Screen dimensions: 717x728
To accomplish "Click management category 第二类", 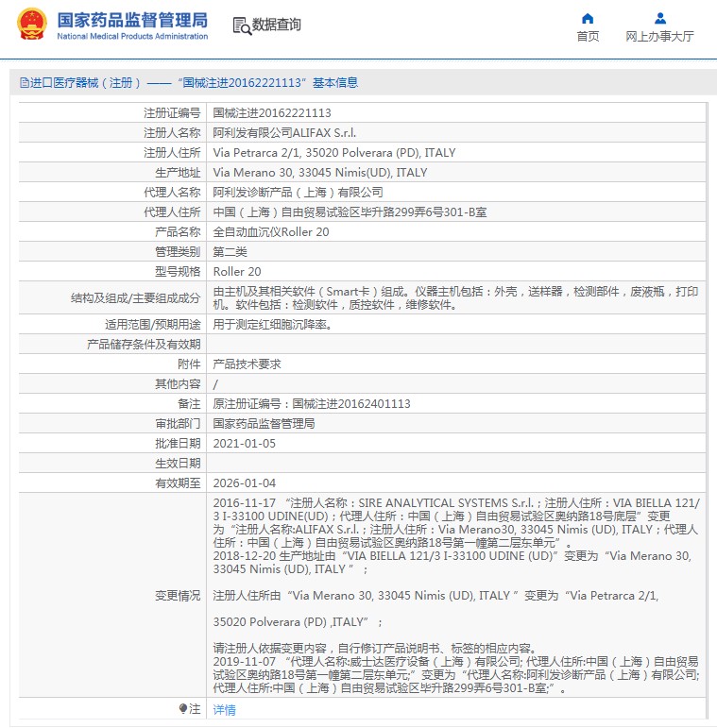I will (x=230, y=252).
